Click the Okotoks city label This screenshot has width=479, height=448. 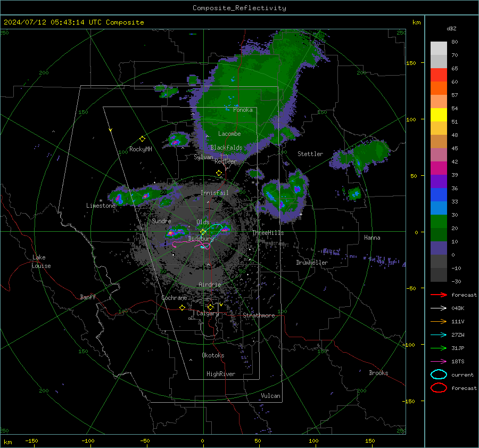click(x=213, y=355)
